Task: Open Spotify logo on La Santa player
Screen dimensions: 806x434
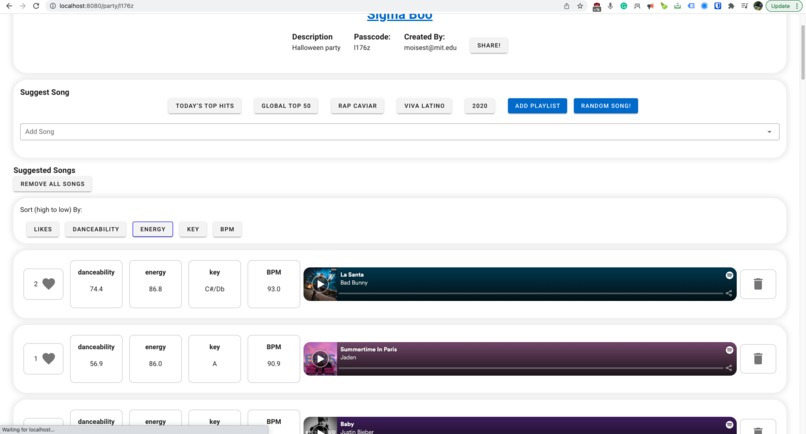Action: pos(729,275)
